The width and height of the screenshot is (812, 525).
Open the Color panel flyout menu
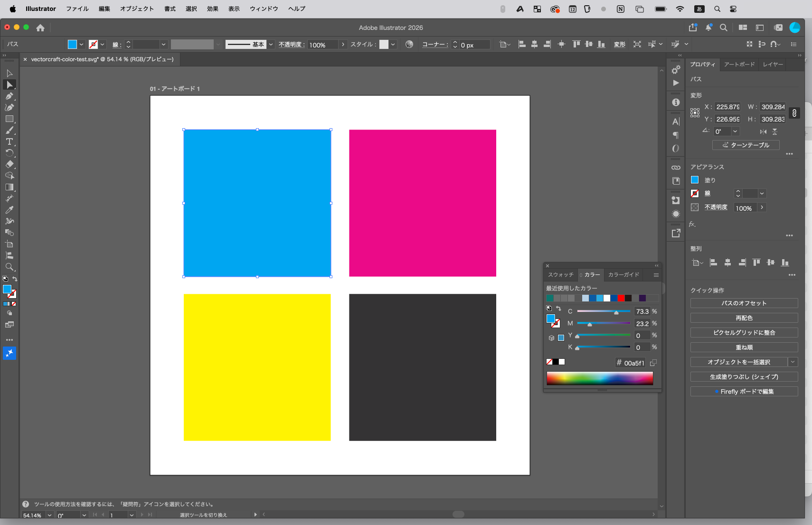tap(656, 275)
